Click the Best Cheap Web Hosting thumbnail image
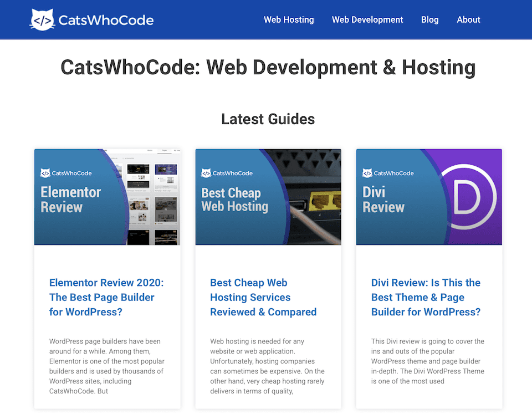 coord(268,196)
